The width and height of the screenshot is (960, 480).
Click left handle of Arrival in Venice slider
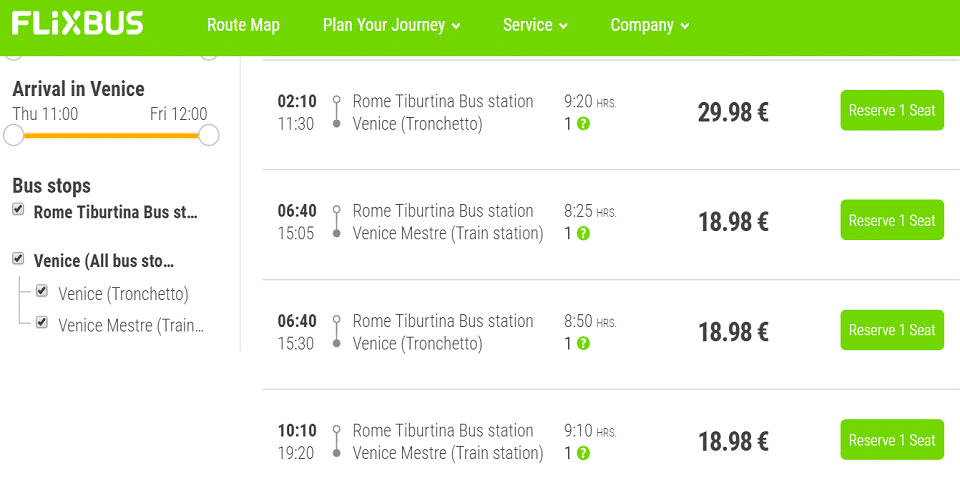coord(13,135)
